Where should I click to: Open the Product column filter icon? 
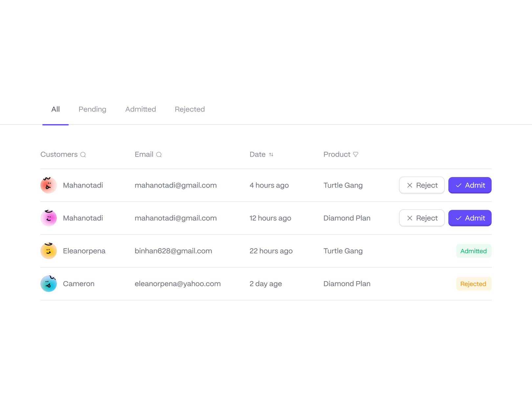356,154
